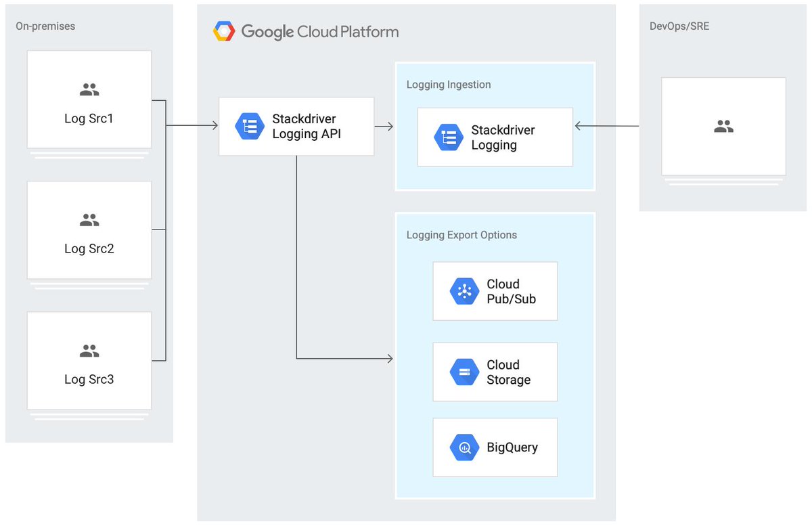
Task: Click the Stackdriver Logging text label
Action: pos(503,137)
